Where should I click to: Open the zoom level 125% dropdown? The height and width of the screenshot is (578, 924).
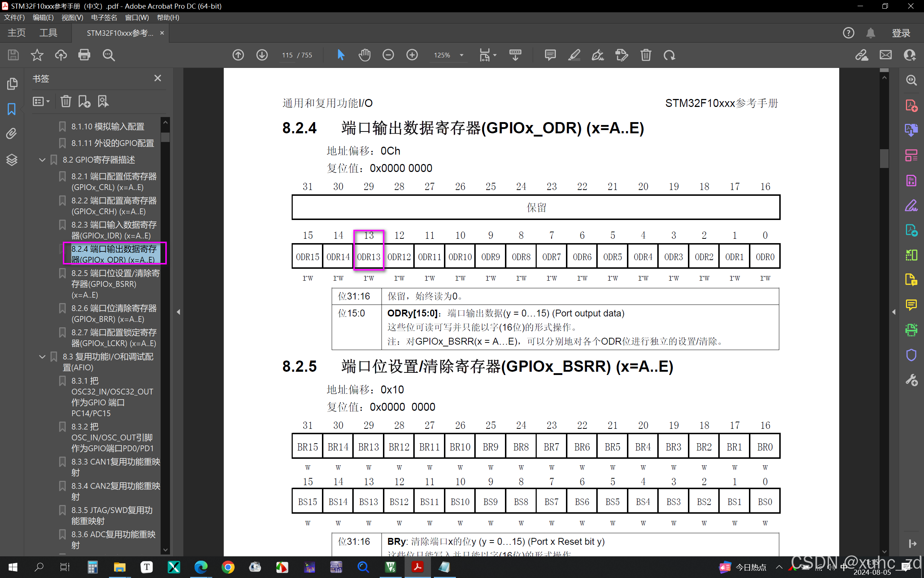point(462,55)
